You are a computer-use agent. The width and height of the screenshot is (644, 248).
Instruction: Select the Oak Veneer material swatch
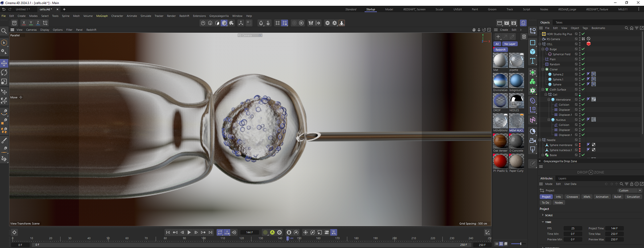[x=500, y=141]
